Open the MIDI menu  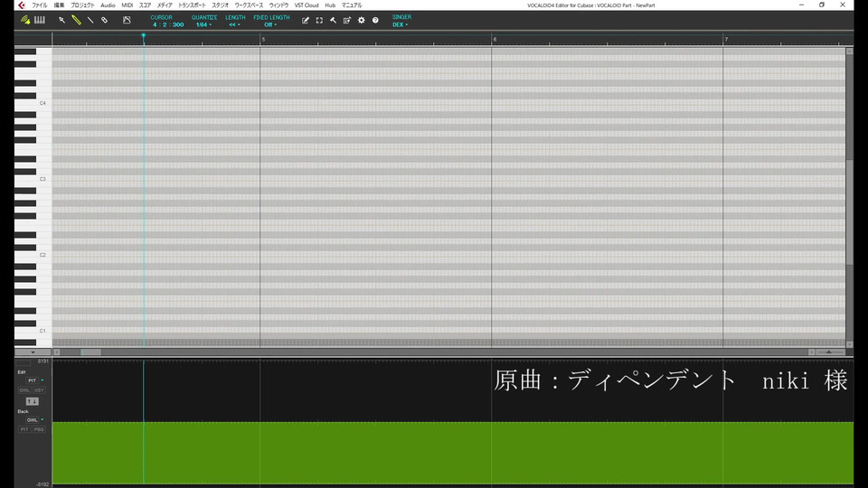click(x=127, y=5)
